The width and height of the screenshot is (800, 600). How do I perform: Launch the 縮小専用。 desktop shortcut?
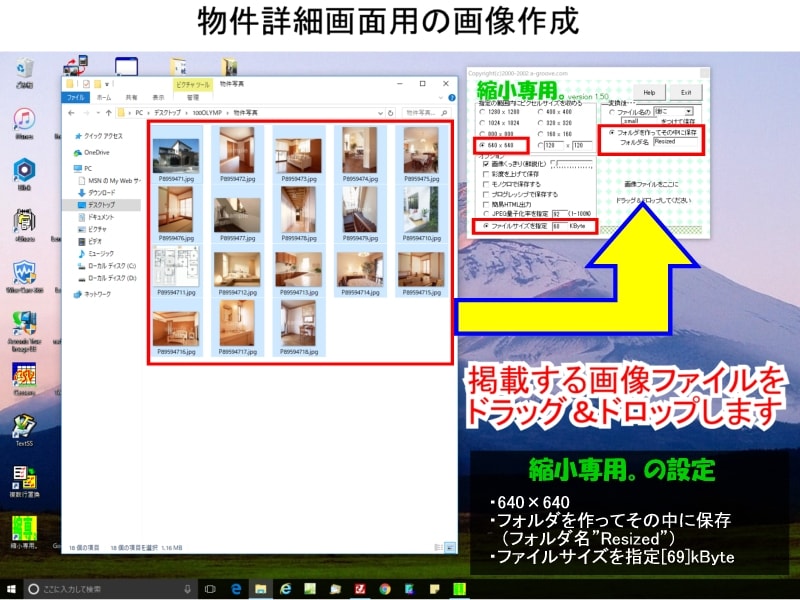coord(24,532)
